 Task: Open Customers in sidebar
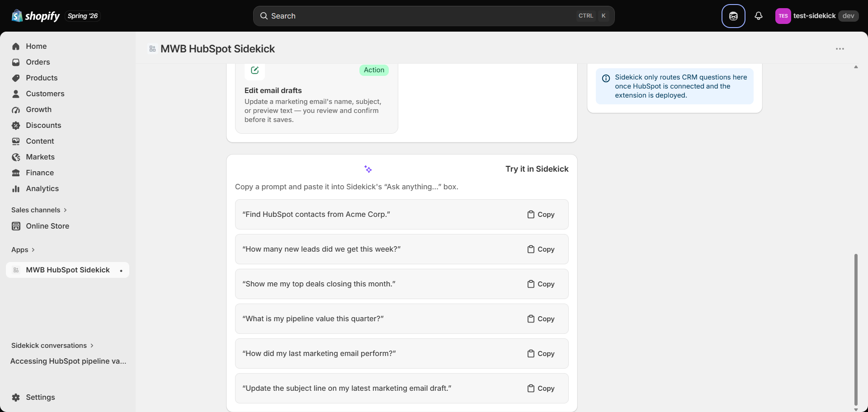pos(67,94)
